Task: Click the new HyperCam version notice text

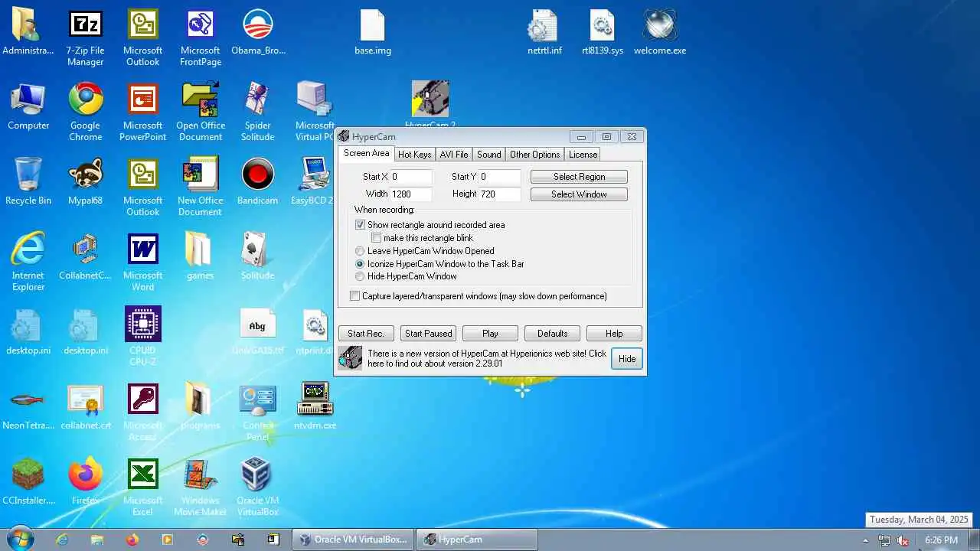Action: coord(487,358)
